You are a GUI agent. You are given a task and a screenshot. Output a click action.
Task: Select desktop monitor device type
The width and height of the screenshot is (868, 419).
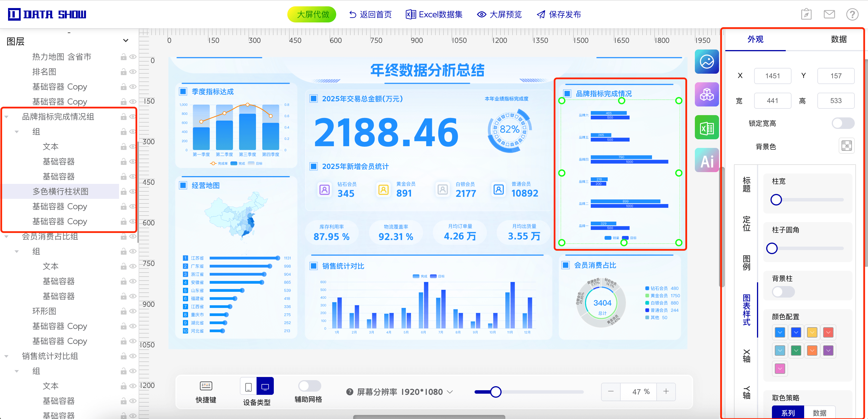click(265, 386)
